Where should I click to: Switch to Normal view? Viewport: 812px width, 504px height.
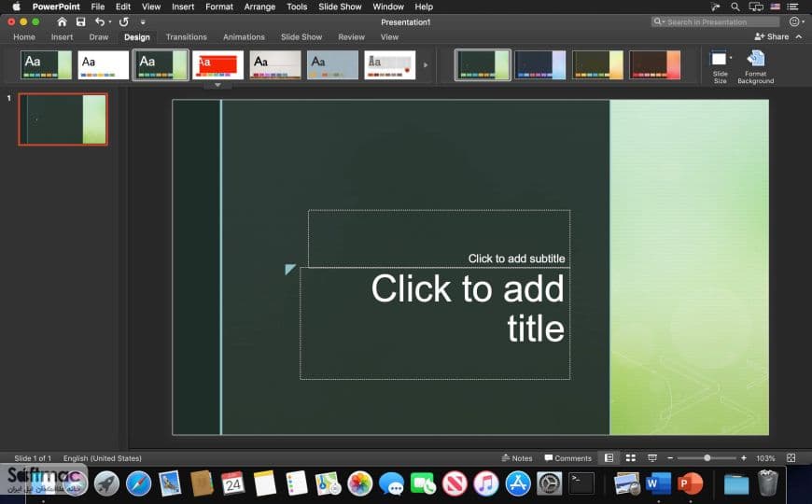[609, 458]
